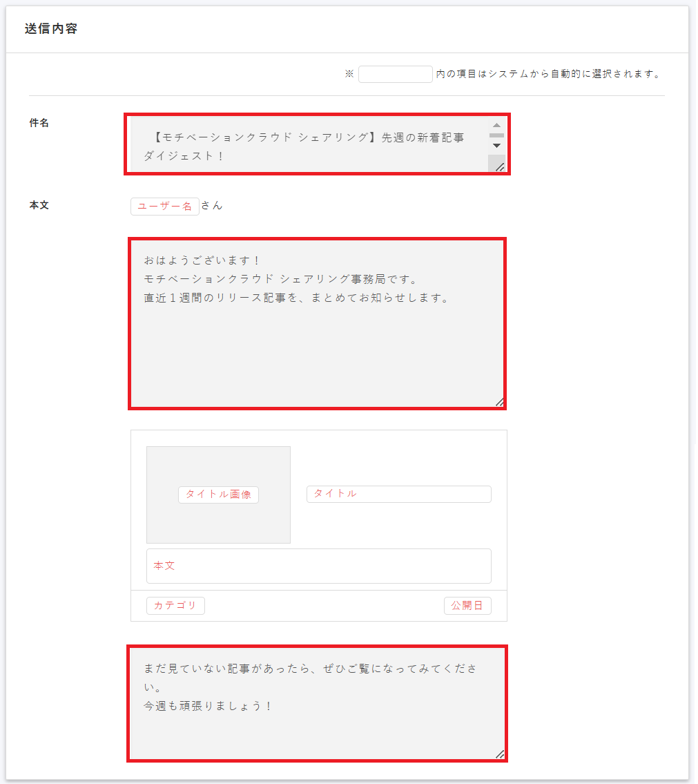Click resize grip of the greeting text area

(x=499, y=402)
